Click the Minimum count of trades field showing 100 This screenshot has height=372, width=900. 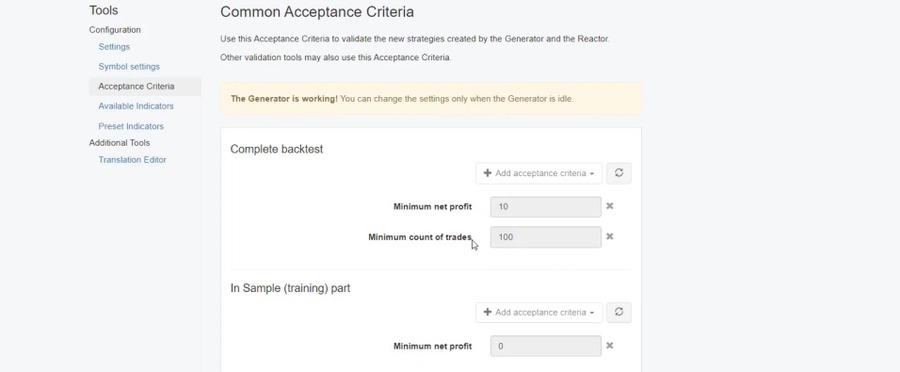click(x=545, y=237)
